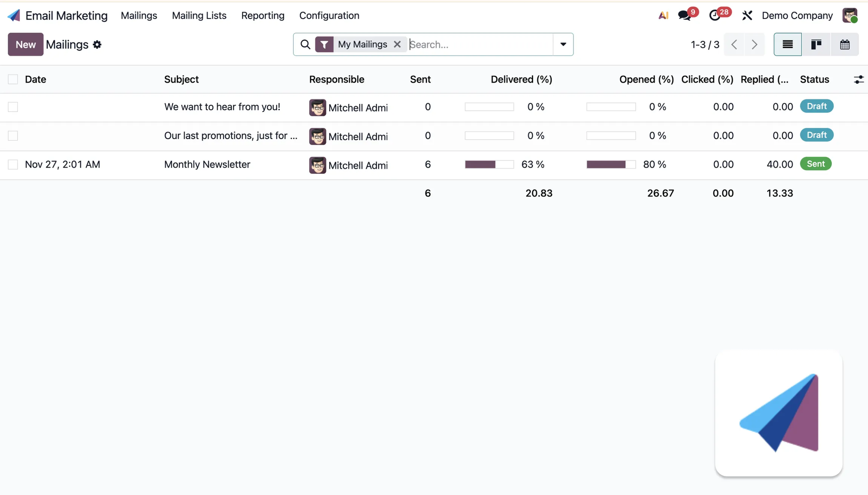This screenshot has height=495, width=868.
Task: Open the optional columns adjuster
Action: 859,79
